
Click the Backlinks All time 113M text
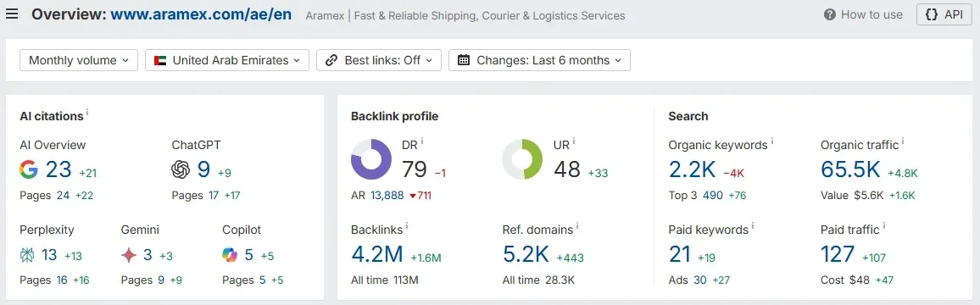tap(384, 280)
